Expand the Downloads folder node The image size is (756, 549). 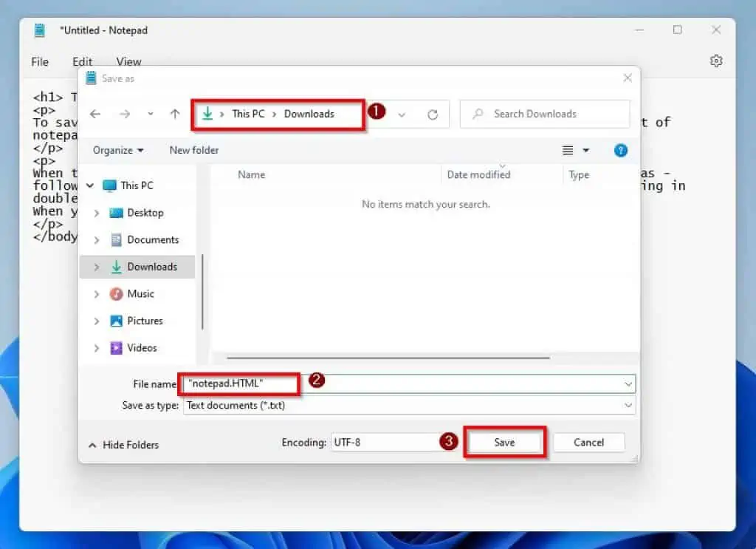[x=97, y=267]
